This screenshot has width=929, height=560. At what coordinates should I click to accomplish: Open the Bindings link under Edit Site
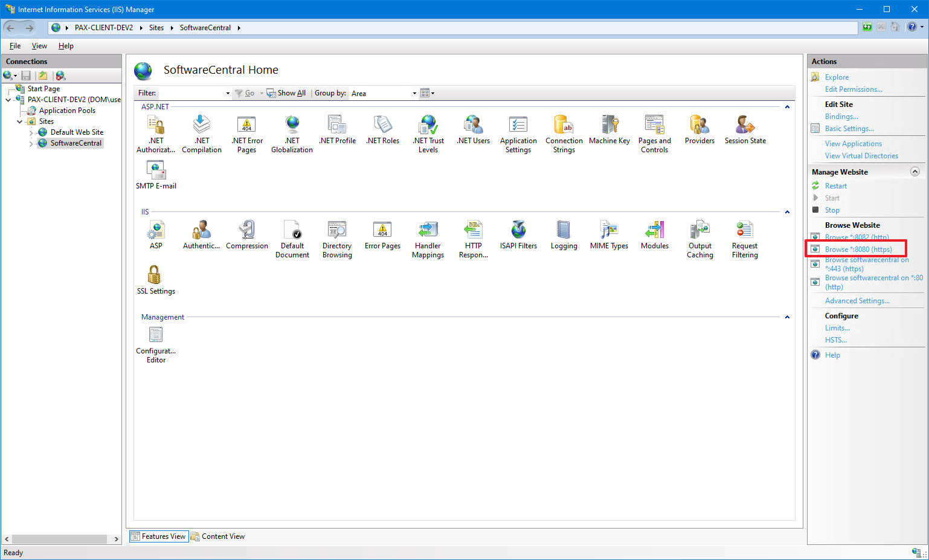point(841,117)
